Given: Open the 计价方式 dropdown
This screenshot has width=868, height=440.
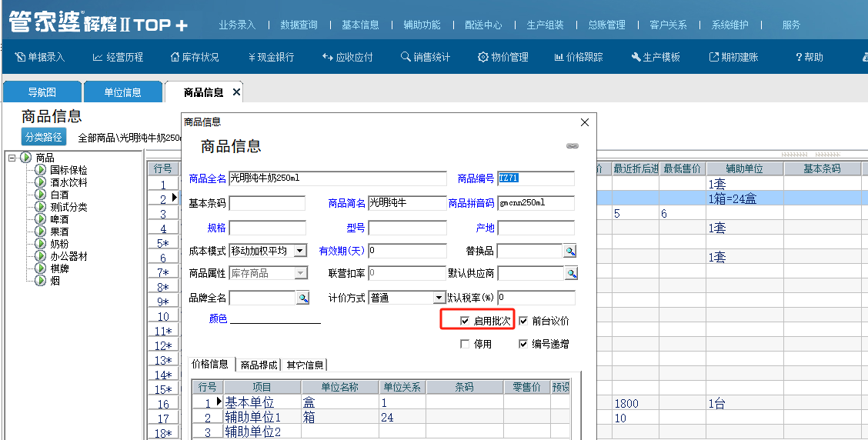Looking at the screenshot, I should pyautogui.click(x=439, y=298).
